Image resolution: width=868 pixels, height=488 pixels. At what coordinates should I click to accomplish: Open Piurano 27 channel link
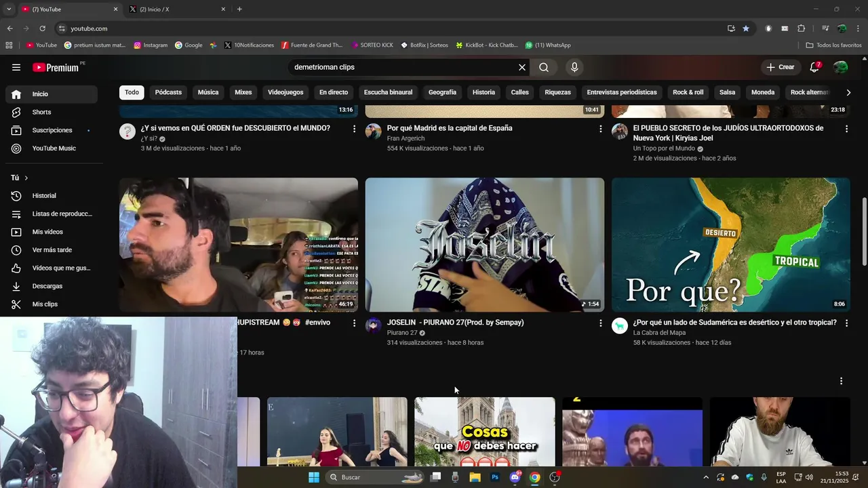(x=402, y=333)
